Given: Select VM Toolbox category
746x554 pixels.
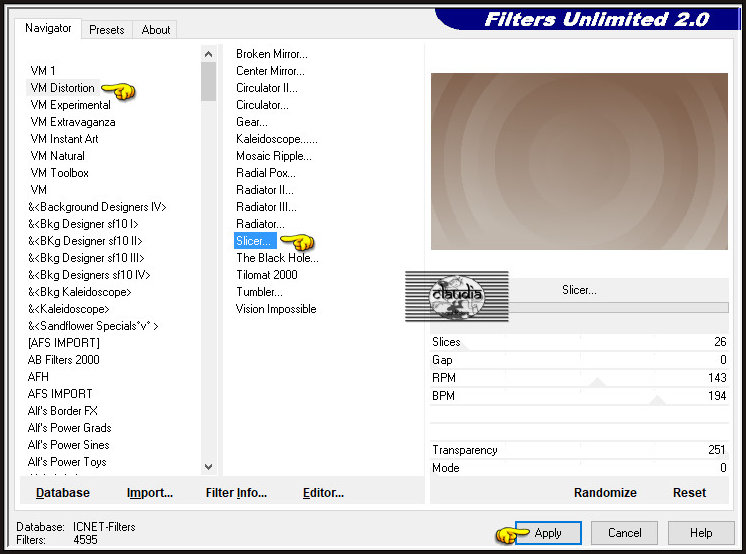Looking at the screenshot, I should point(59,173).
